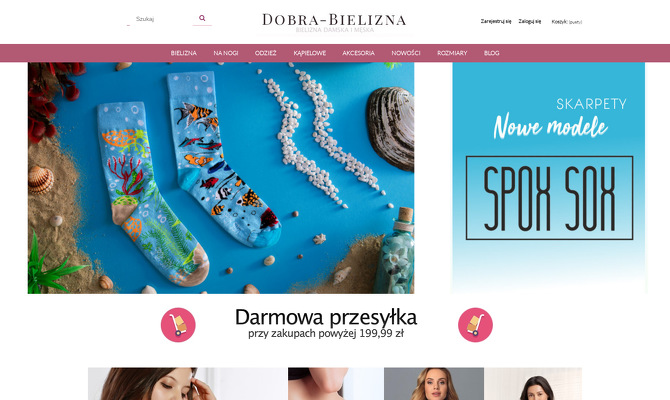
Task: Click the left pink delivery cart icon
Action: tap(178, 325)
